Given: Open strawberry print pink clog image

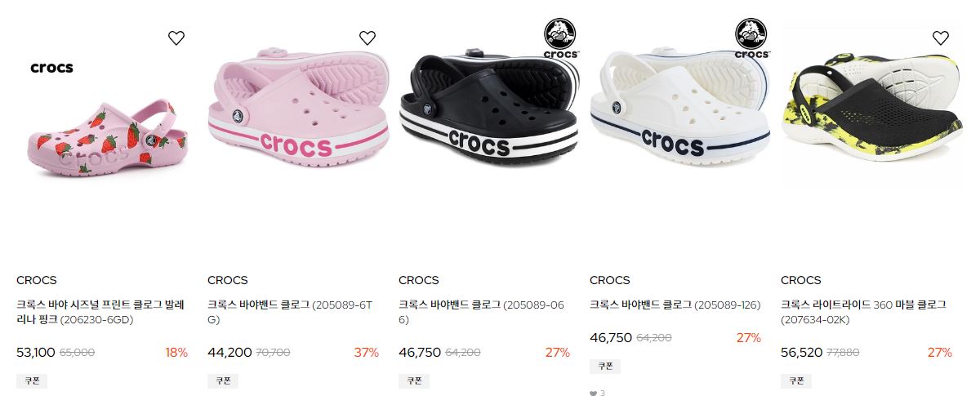Looking at the screenshot, I should point(102,136).
